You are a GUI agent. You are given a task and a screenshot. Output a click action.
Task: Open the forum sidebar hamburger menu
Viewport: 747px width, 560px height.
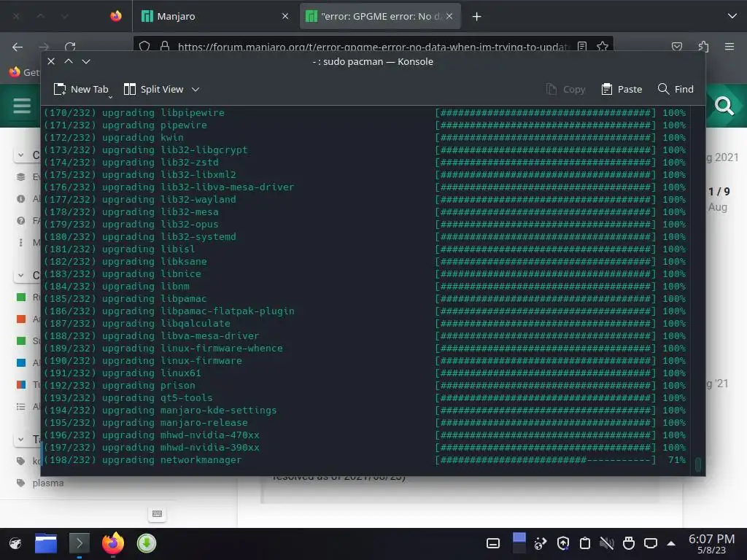coord(22,106)
